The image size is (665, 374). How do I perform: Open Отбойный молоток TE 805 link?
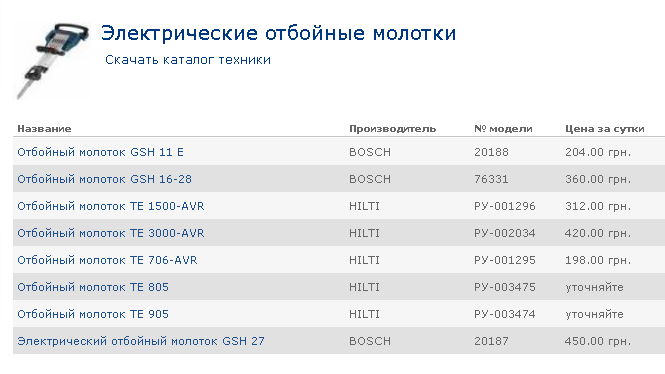coord(93,287)
